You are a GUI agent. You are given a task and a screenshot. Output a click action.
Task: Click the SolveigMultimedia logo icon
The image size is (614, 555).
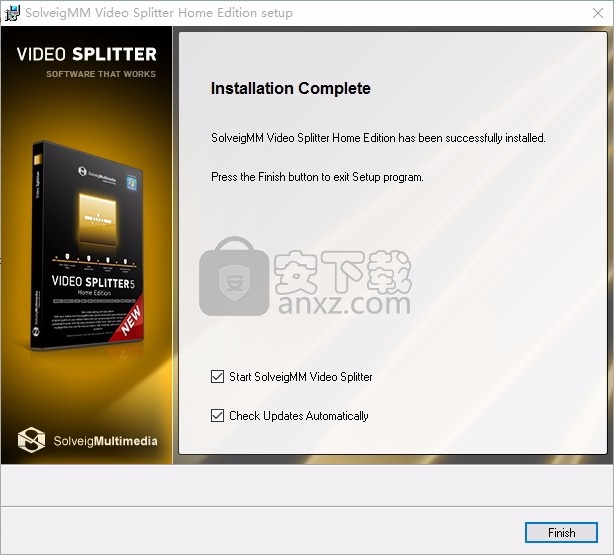pyautogui.click(x=31, y=439)
